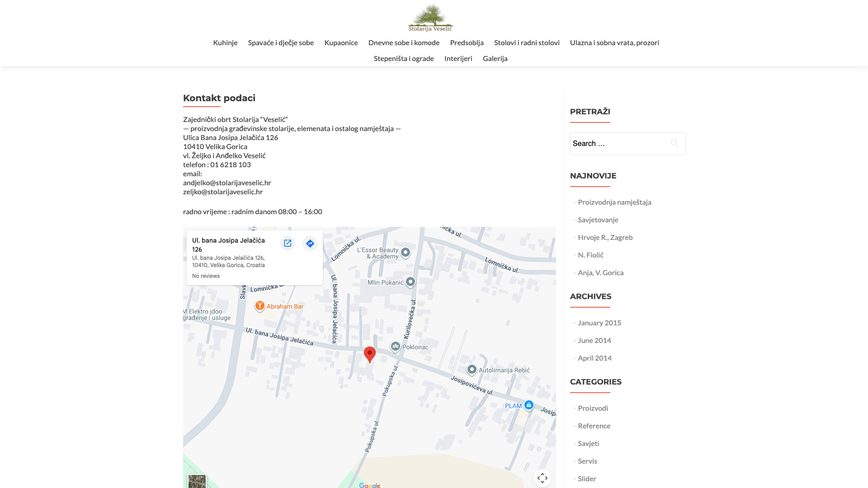Select the Abraham Bar map marker
The image size is (868, 488).
pos(260,306)
